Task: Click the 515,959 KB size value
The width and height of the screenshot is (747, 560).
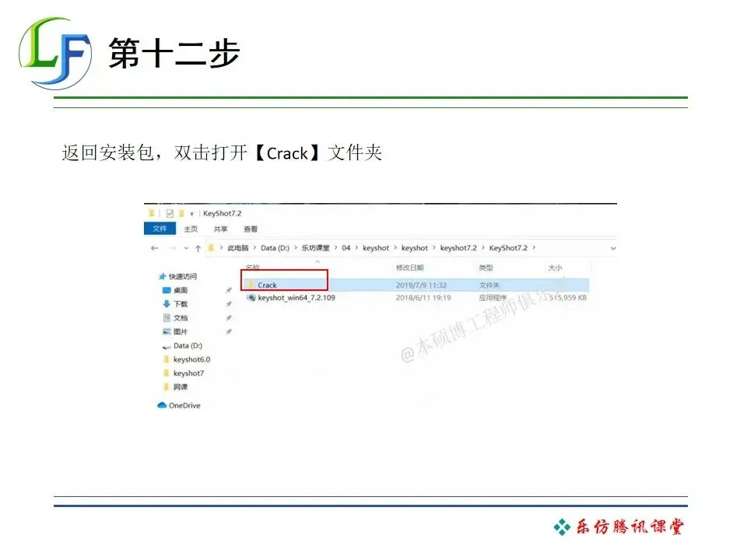Action: 568,298
